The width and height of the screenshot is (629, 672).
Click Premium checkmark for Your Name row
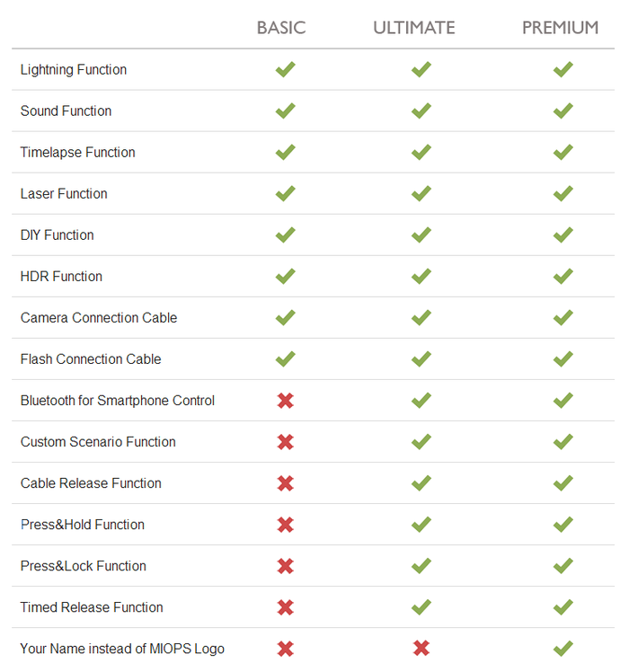pos(563,649)
